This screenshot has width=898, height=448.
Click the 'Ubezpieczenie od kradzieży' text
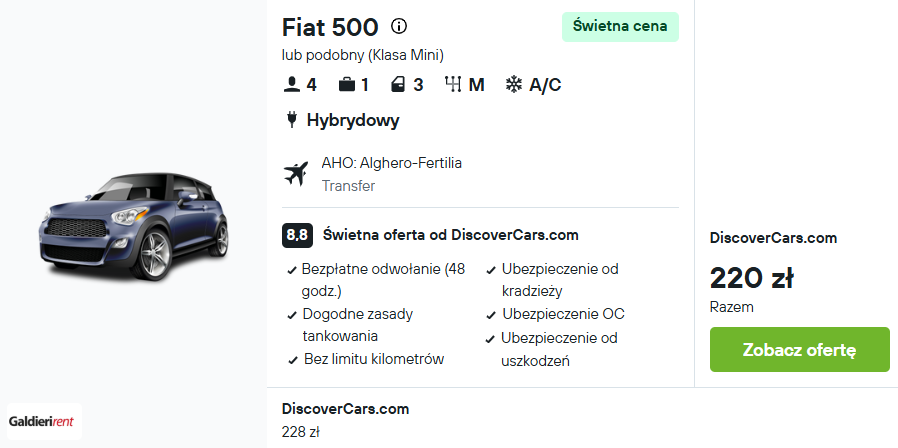(x=560, y=280)
